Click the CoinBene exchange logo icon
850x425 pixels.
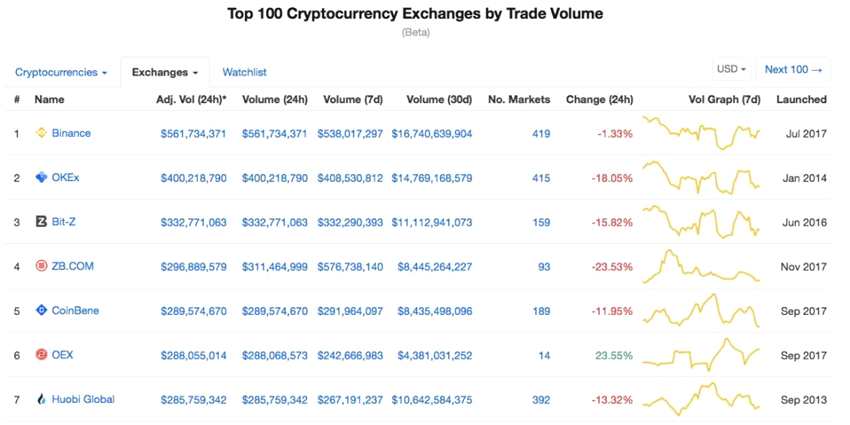[42, 310]
